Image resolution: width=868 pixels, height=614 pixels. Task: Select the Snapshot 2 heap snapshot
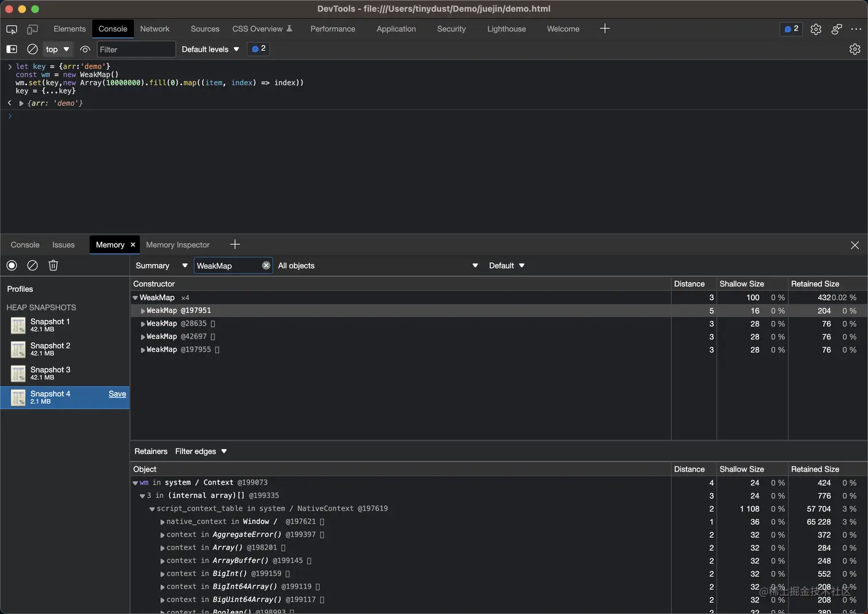(65, 349)
